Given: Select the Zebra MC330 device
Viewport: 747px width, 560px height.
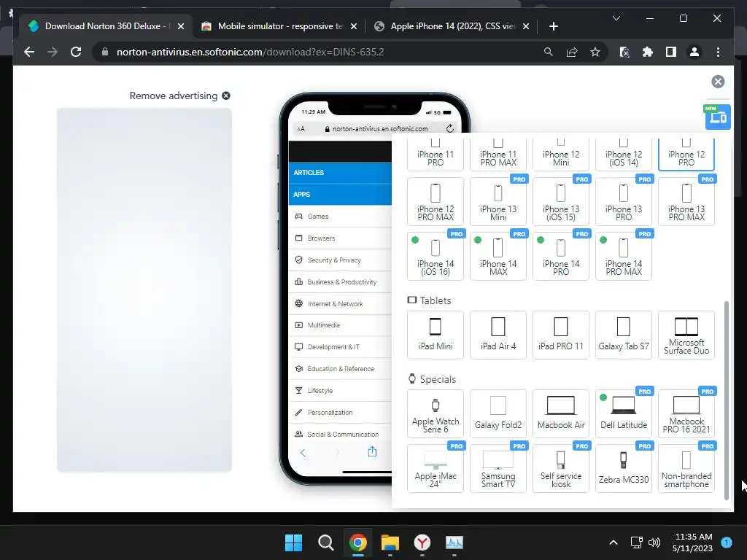Looking at the screenshot, I should (x=623, y=468).
